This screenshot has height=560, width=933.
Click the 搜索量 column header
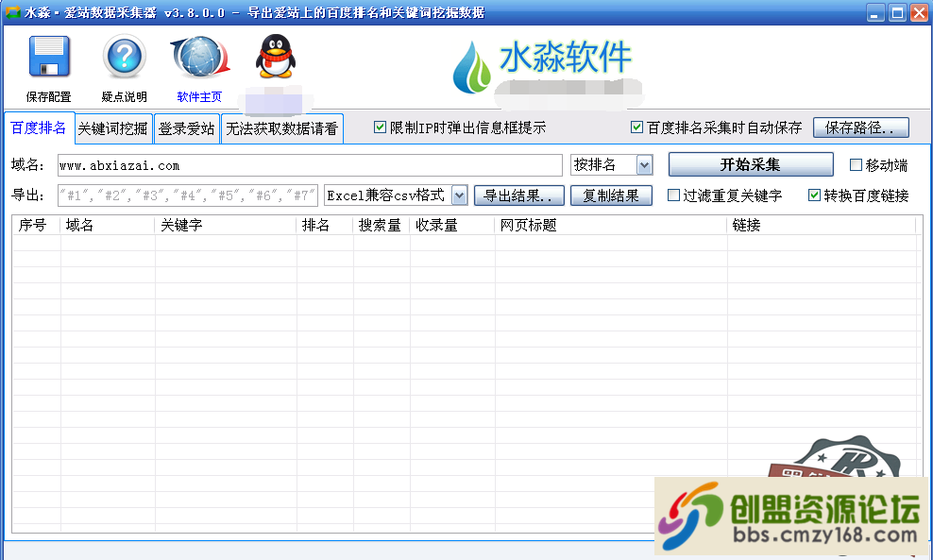tap(382, 225)
